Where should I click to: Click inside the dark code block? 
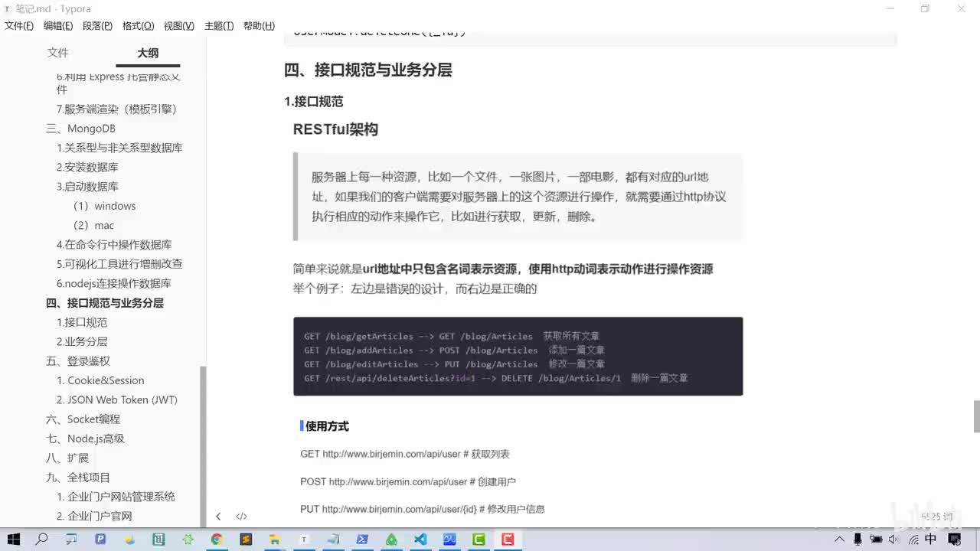[x=518, y=356]
